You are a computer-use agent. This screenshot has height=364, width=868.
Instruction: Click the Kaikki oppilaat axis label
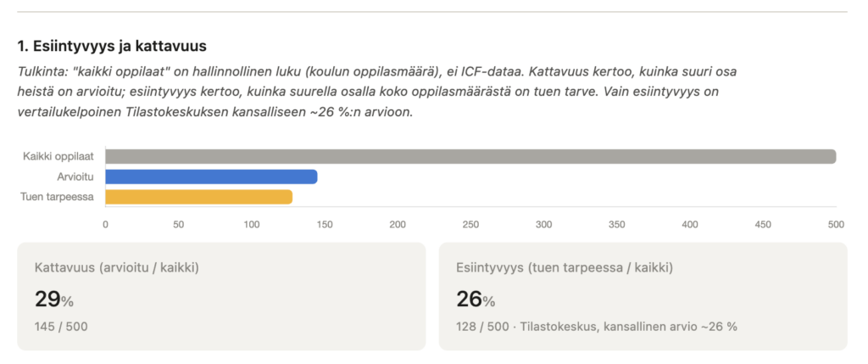click(58, 157)
